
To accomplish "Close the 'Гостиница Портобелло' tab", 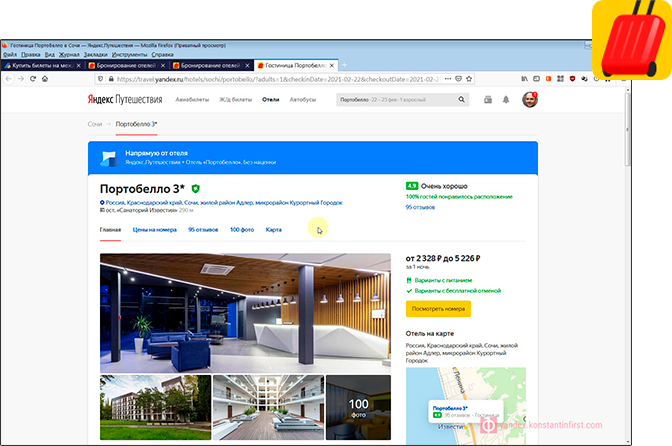I will pyautogui.click(x=332, y=66).
